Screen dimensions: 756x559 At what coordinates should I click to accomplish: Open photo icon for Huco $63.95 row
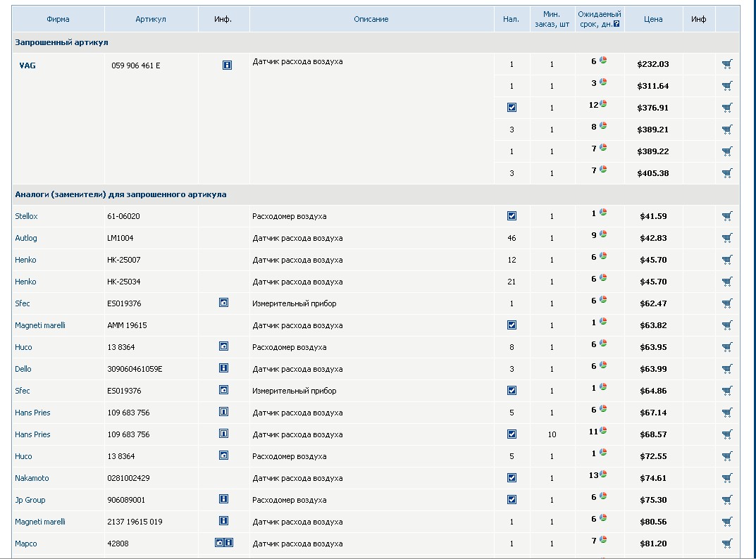click(x=224, y=346)
